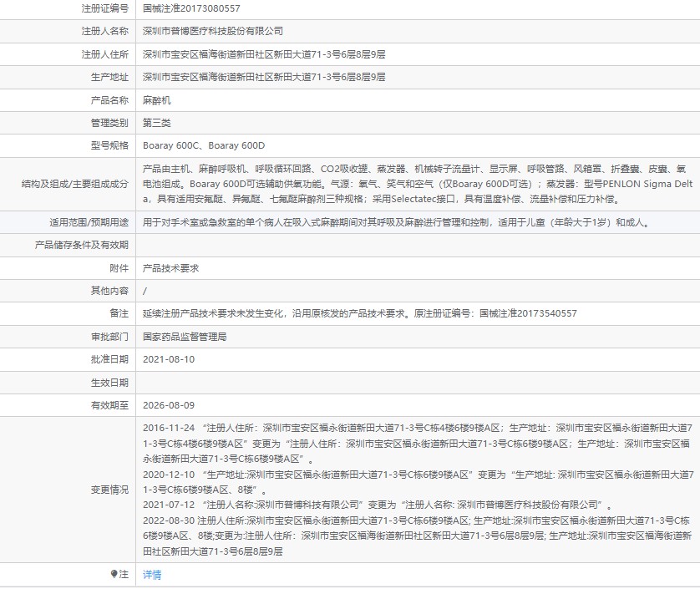
Task: Click the 注册人住所 row label
Action: point(105,54)
